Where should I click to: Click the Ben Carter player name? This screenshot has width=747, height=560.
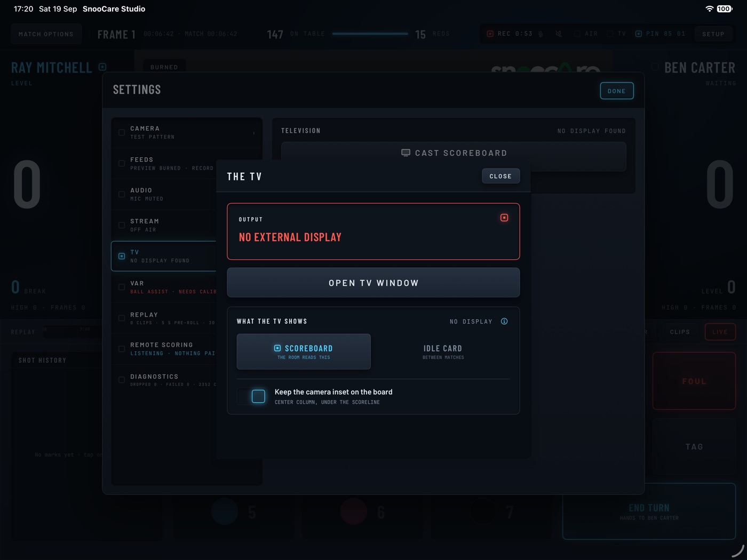[x=700, y=68]
